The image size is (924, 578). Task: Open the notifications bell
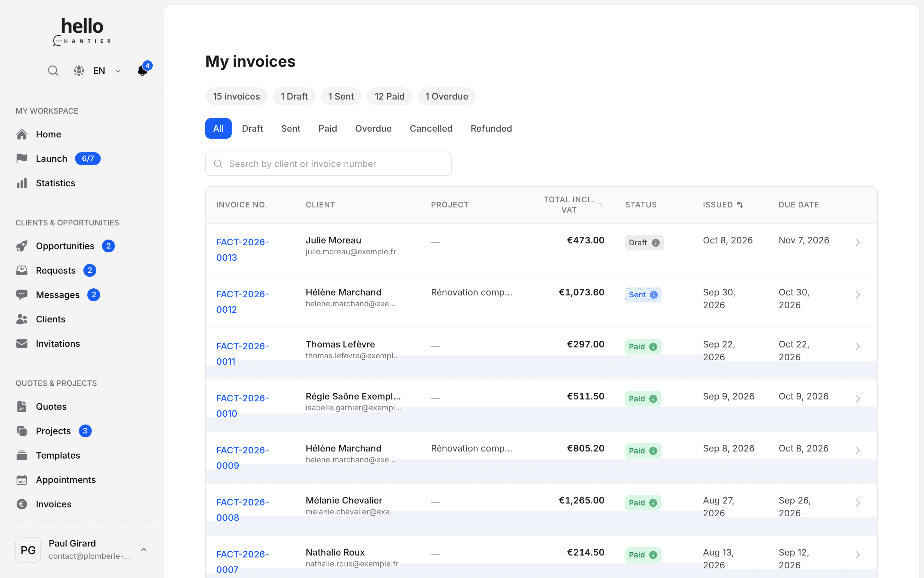click(142, 71)
